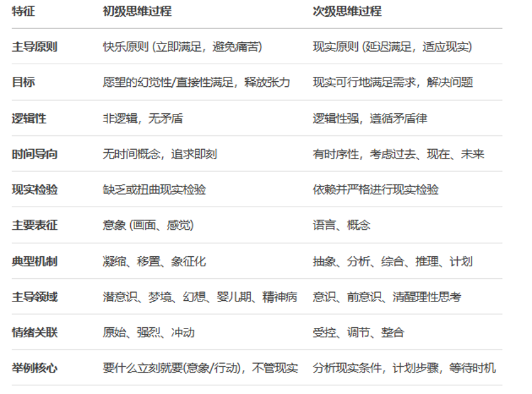Click the '原始、强烈、冲动' cell
The height and width of the screenshot is (394, 532).
click(x=148, y=332)
